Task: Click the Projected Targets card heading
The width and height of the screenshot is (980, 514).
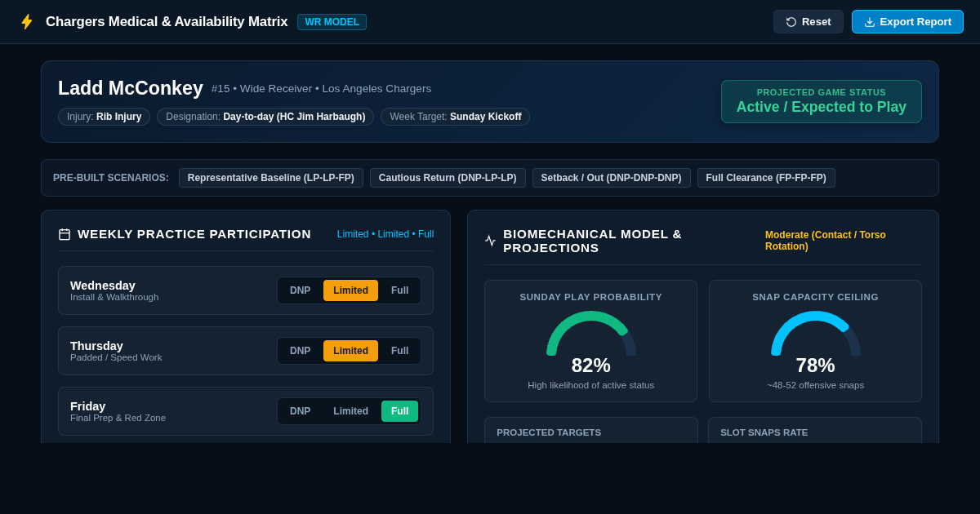Action: 549,432
